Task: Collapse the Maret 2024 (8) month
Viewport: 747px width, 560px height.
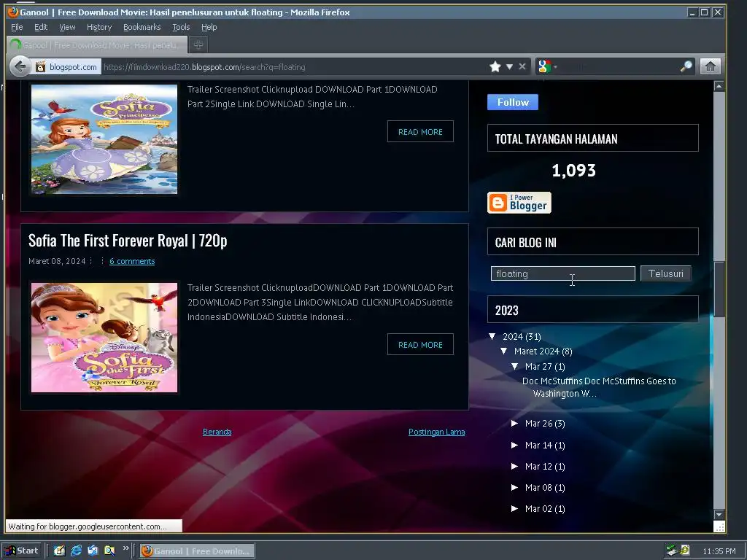Action: point(504,351)
